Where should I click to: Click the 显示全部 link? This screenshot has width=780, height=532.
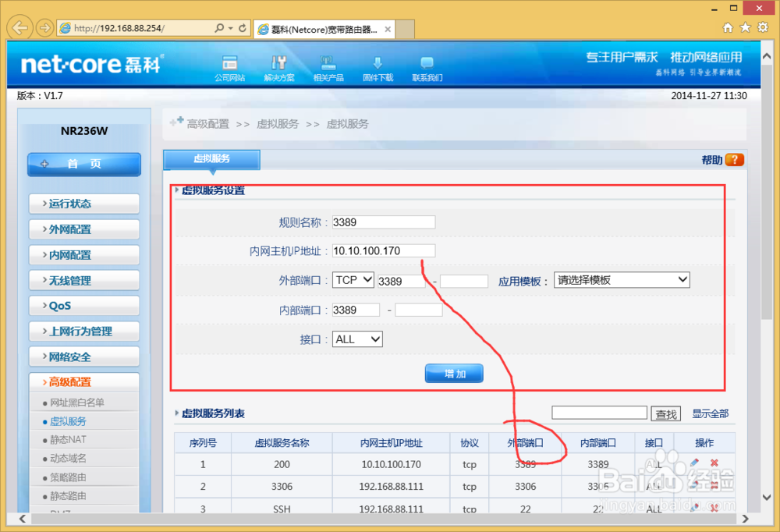[x=711, y=413]
